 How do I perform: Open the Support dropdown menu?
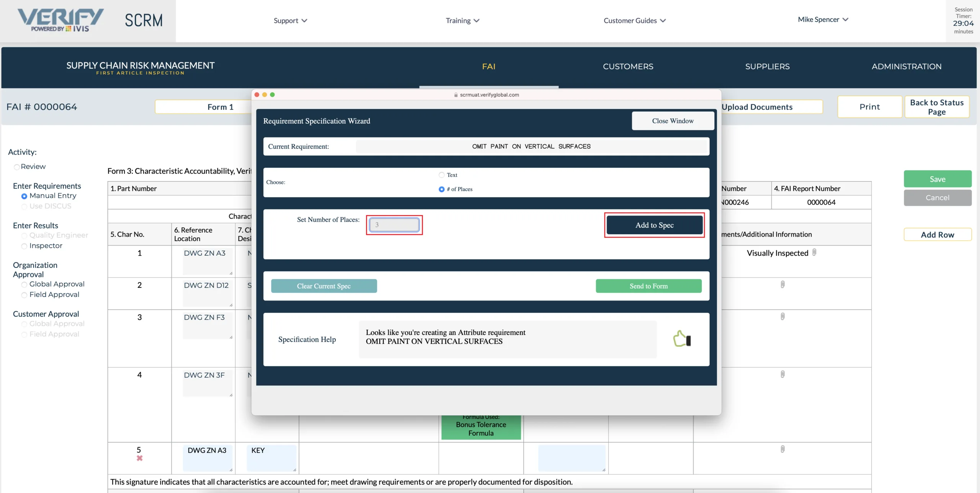pos(290,21)
